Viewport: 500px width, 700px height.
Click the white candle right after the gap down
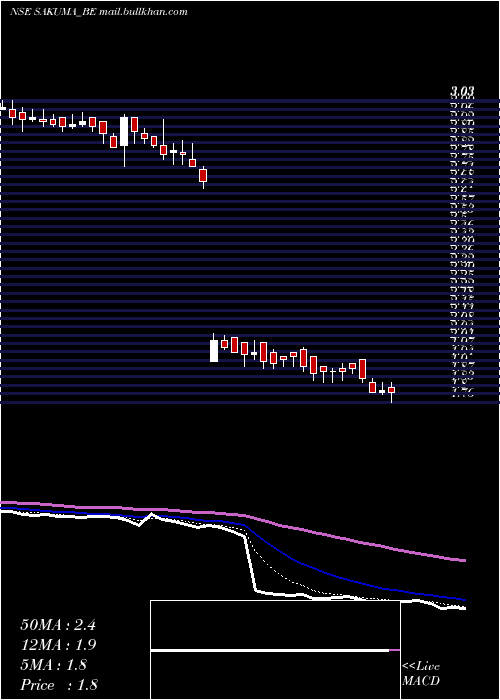coord(214,351)
